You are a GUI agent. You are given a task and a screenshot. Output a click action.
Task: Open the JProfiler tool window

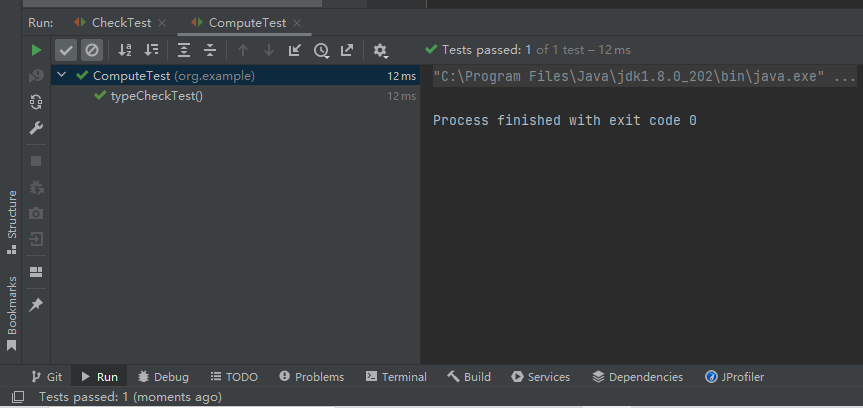738,377
